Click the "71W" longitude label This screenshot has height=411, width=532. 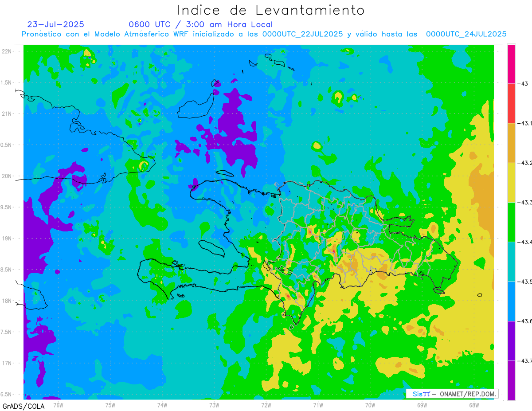(x=318, y=405)
